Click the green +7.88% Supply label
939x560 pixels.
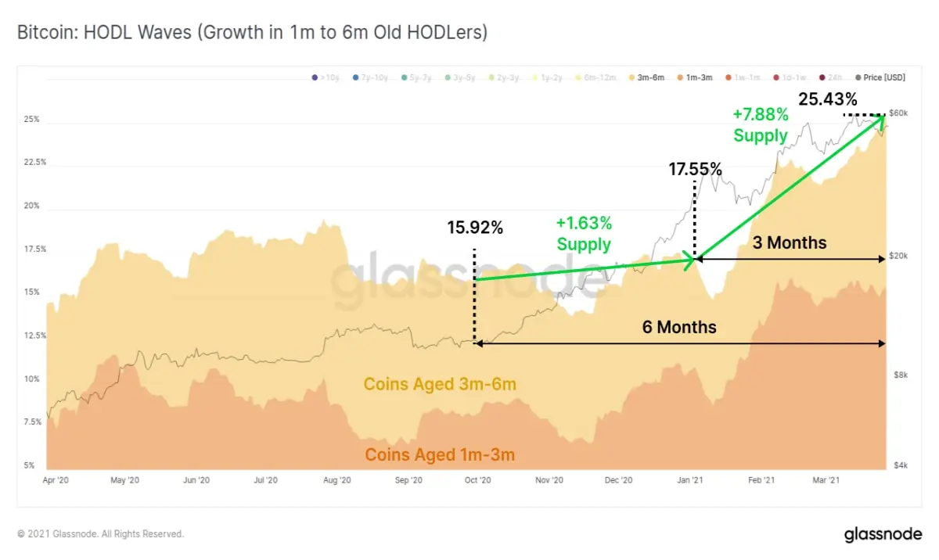click(x=761, y=125)
